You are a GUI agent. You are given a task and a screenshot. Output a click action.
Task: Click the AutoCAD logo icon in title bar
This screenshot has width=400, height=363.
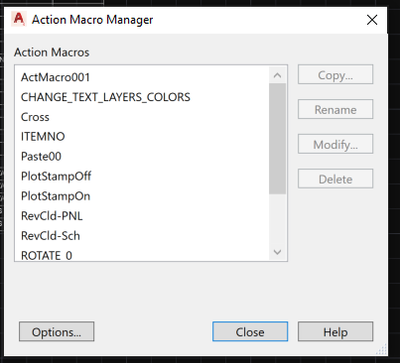coord(18,19)
